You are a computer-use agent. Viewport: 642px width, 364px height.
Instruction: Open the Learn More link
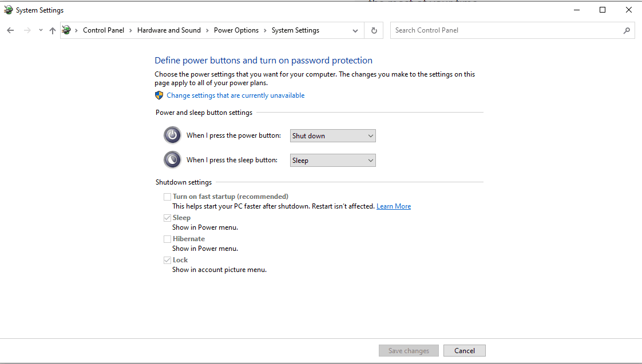coord(394,206)
